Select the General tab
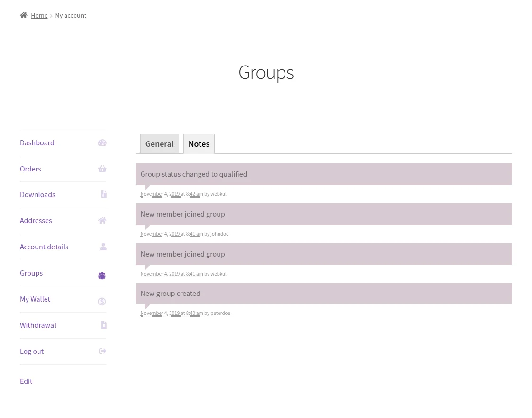The image size is (532, 418). (x=159, y=143)
